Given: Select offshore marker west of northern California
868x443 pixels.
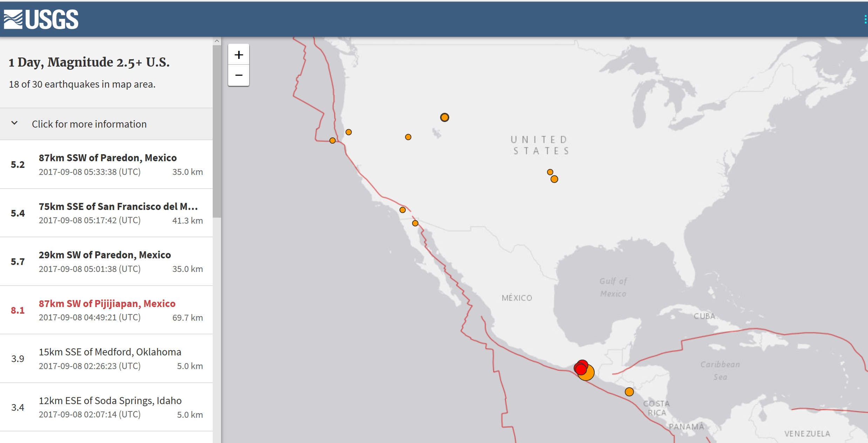Looking at the screenshot, I should [333, 141].
